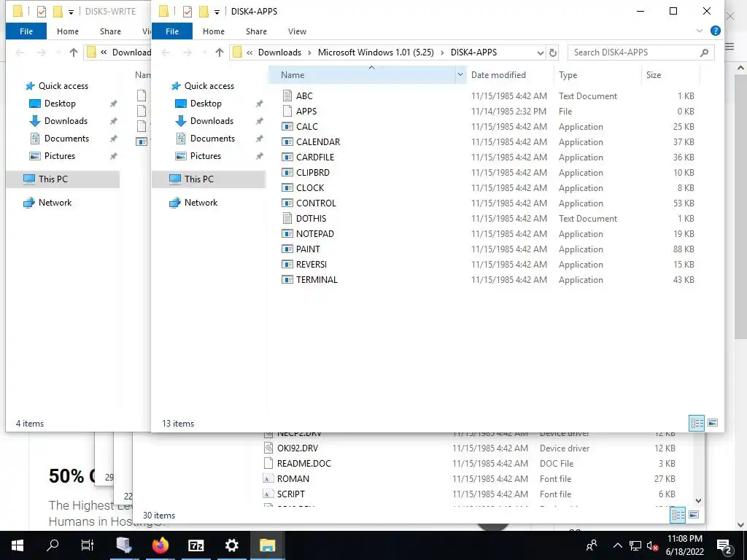747x560 pixels.
Task: Click the Help question mark icon
Action: pyautogui.click(x=715, y=31)
